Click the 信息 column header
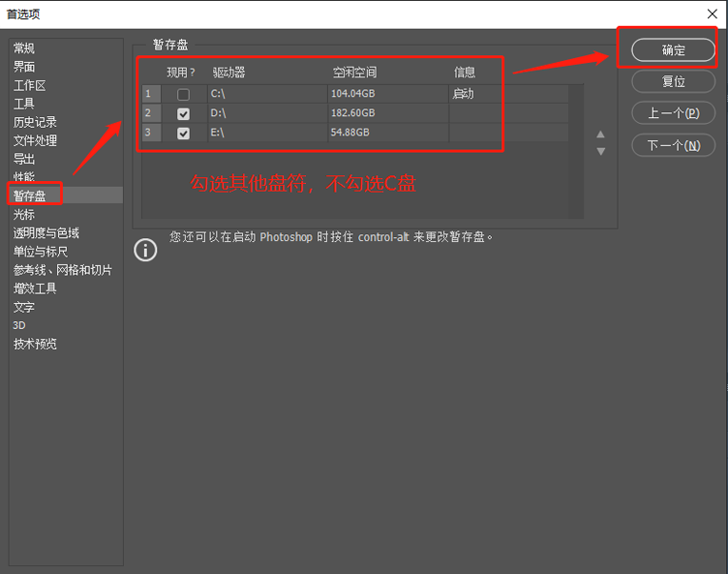 point(465,73)
